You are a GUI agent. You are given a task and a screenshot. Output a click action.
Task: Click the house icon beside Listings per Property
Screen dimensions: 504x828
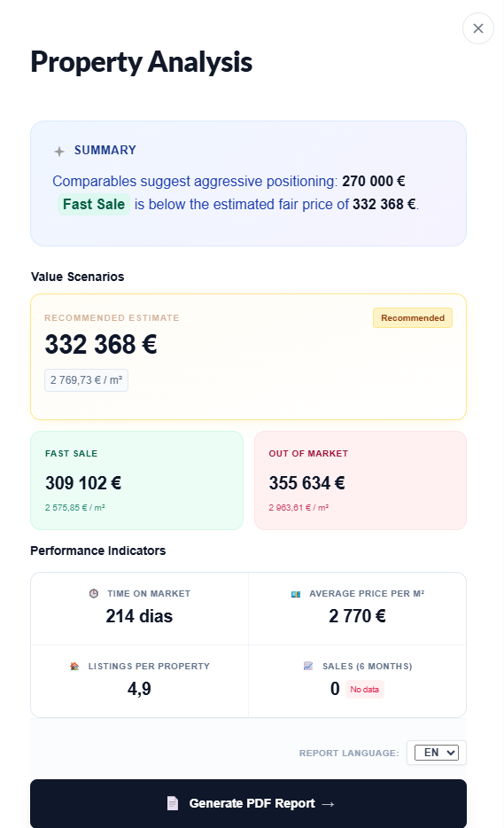pos(74,667)
